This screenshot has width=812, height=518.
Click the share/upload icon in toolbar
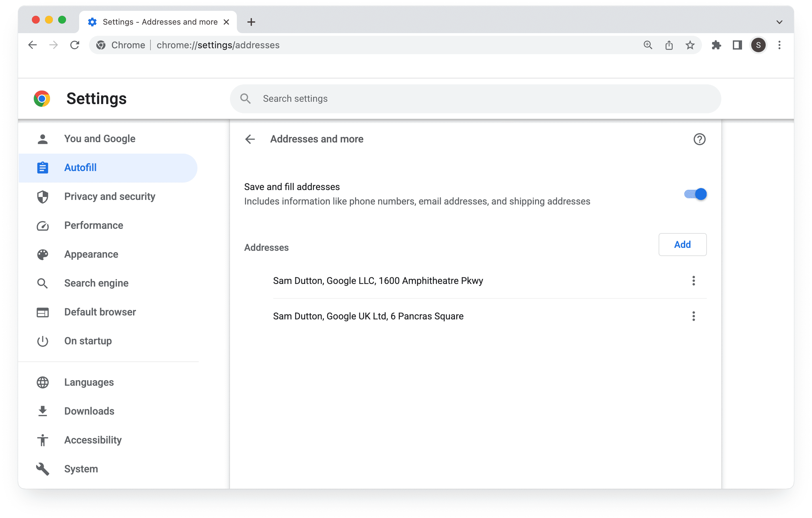click(x=669, y=45)
